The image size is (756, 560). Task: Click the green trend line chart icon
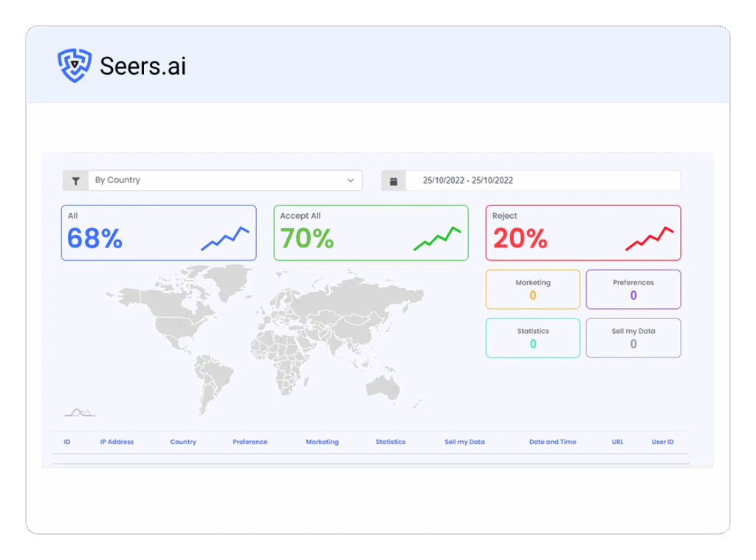[437, 239]
